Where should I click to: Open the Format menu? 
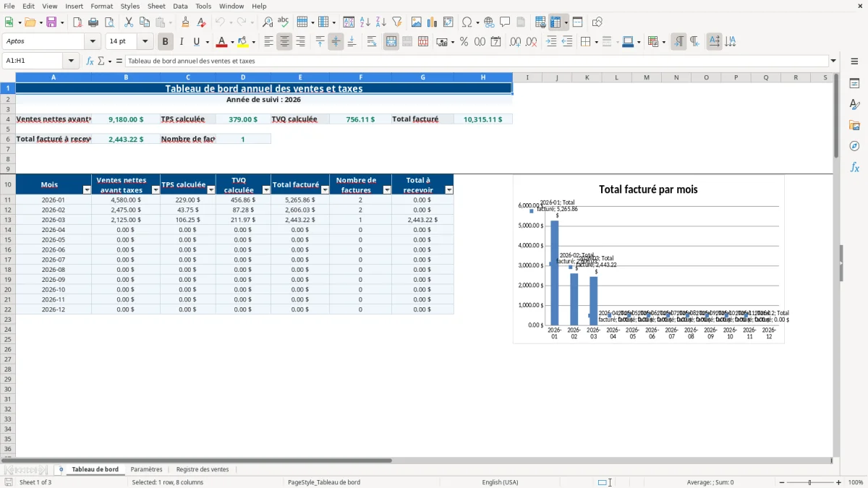(x=101, y=6)
